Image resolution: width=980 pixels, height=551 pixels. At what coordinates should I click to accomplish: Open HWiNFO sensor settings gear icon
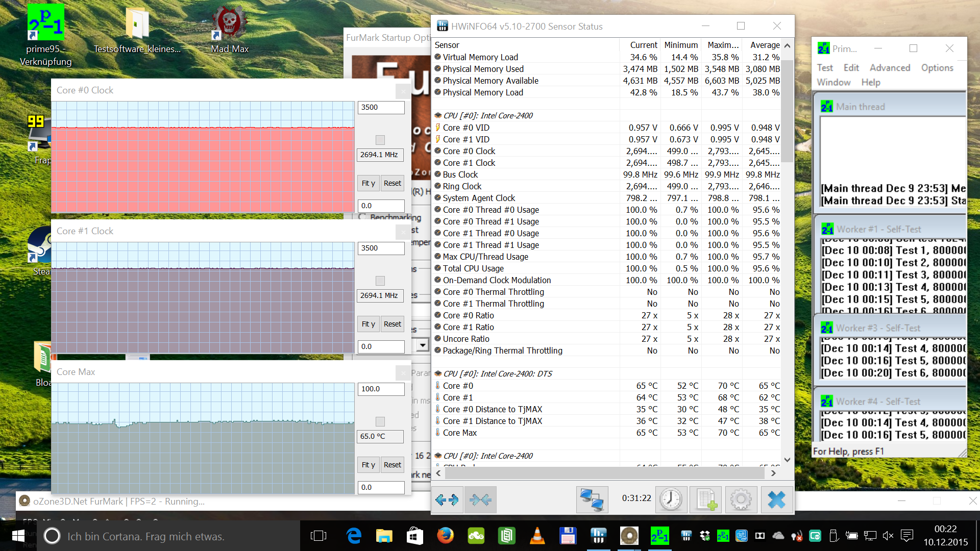(x=741, y=499)
